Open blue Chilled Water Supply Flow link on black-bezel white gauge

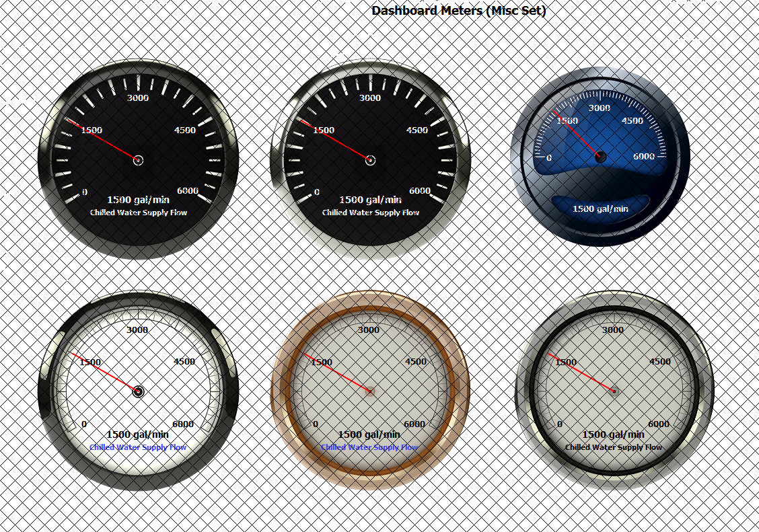click(138, 447)
